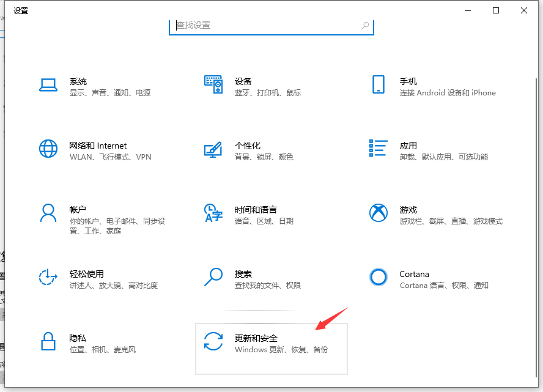Click the 时间和语言 heading
This screenshot has width=543, height=392.
click(256, 210)
